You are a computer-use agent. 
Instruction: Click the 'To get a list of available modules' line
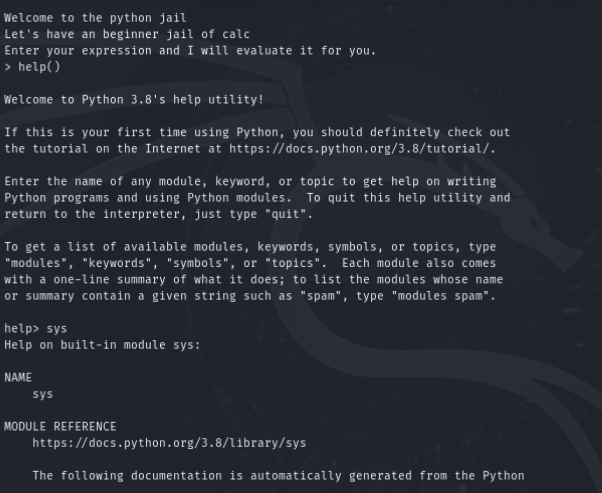pos(250,247)
